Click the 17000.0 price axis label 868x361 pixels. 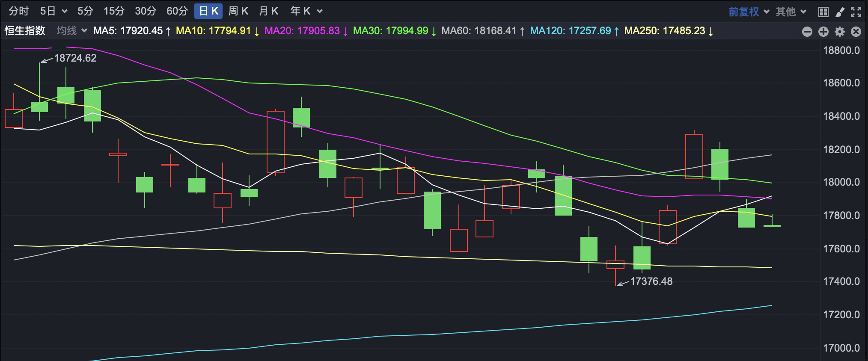pos(841,348)
